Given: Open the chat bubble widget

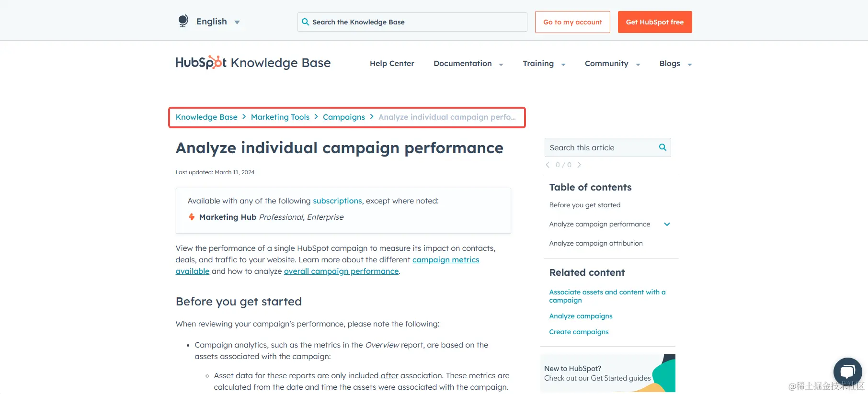Looking at the screenshot, I should (x=847, y=372).
